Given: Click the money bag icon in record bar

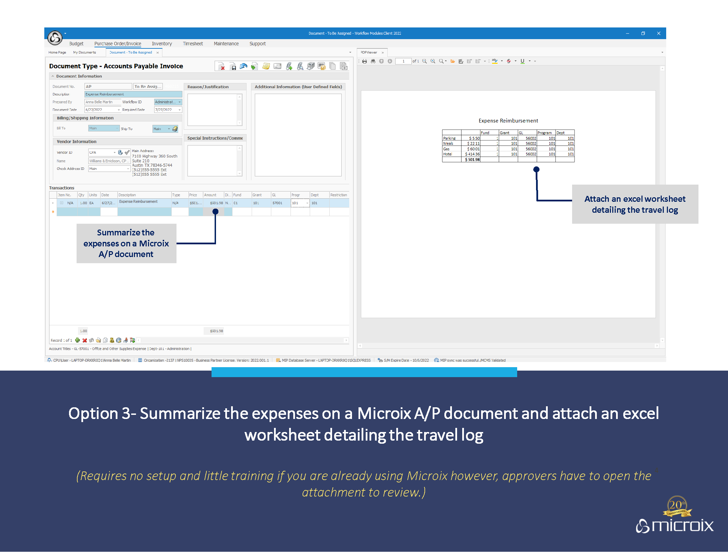Looking at the screenshot, I should (x=112, y=340).
